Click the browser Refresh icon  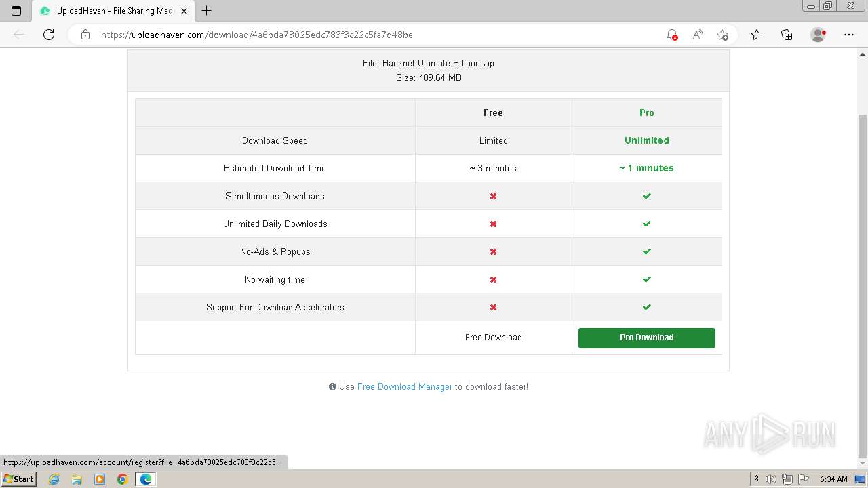49,35
